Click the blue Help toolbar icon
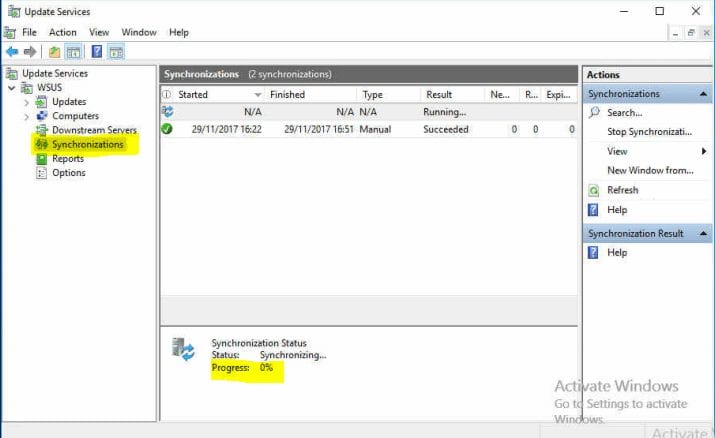This screenshot has width=715, height=438. [x=97, y=52]
